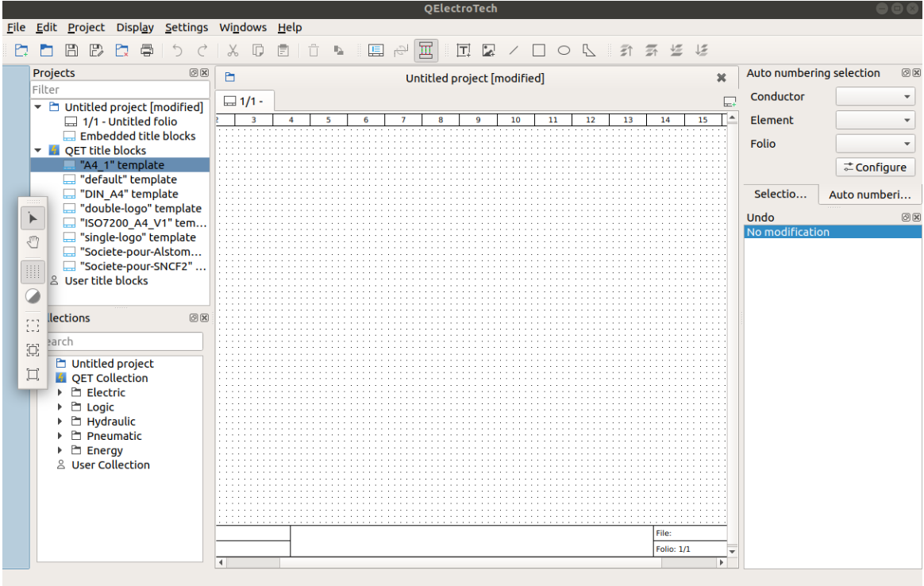Open the File menu
The width and height of the screenshot is (924, 586).
point(16,27)
